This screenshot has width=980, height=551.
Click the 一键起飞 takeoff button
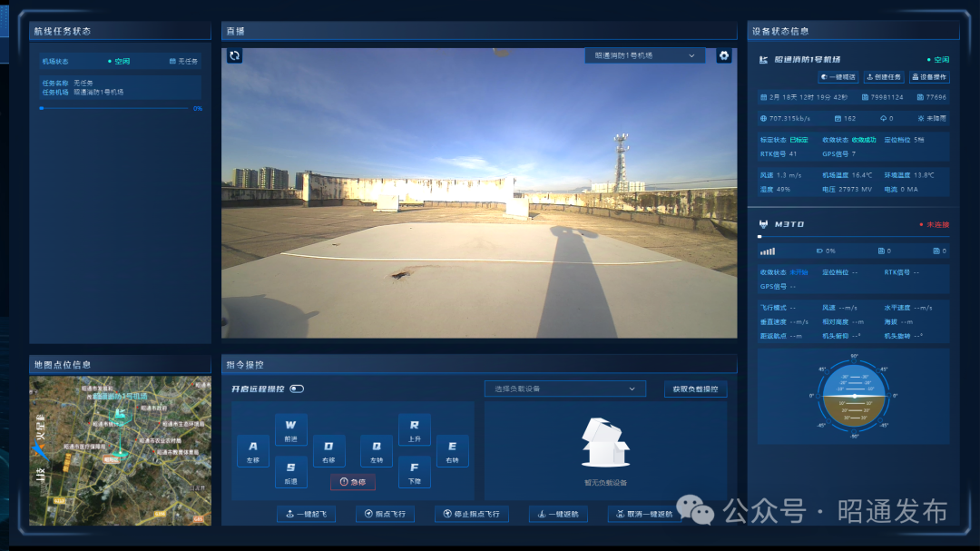click(x=307, y=514)
